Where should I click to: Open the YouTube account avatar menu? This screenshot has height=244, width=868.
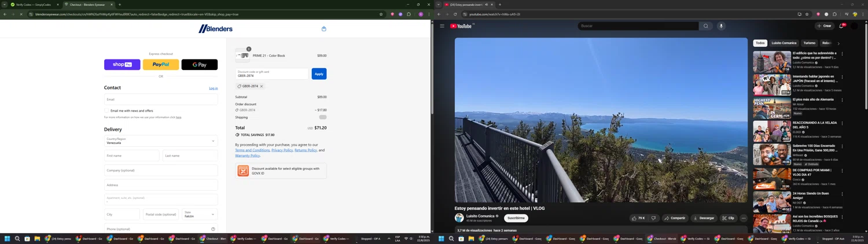(x=854, y=26)
